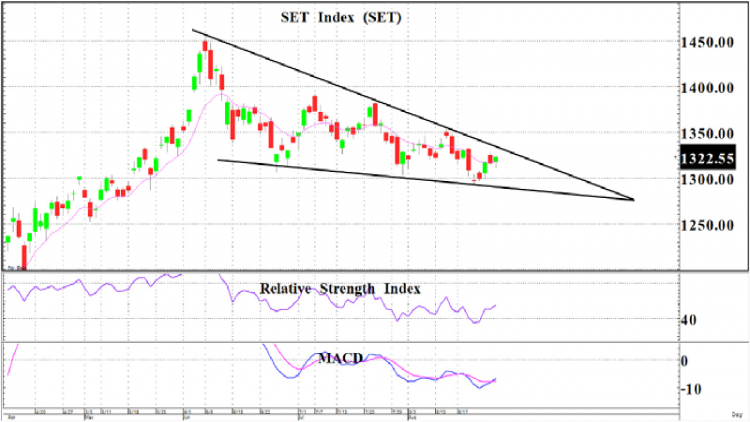Viewport: 750px width, 422px height.
Task: Select the Relative Strength Index panel title
Action: click(x=340, y=289)
